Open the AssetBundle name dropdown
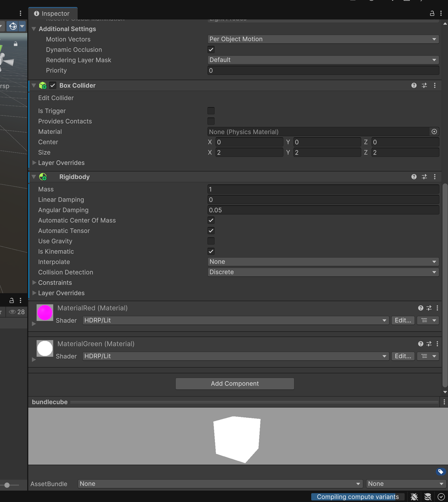 coord(220,484)
